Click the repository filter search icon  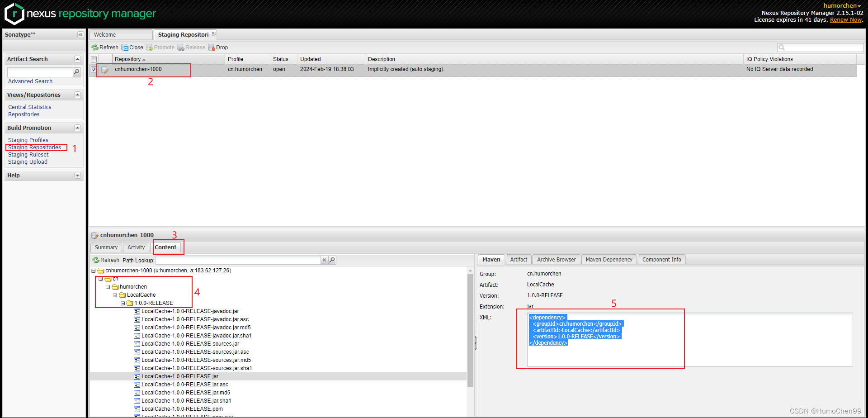tap(782, 47)
